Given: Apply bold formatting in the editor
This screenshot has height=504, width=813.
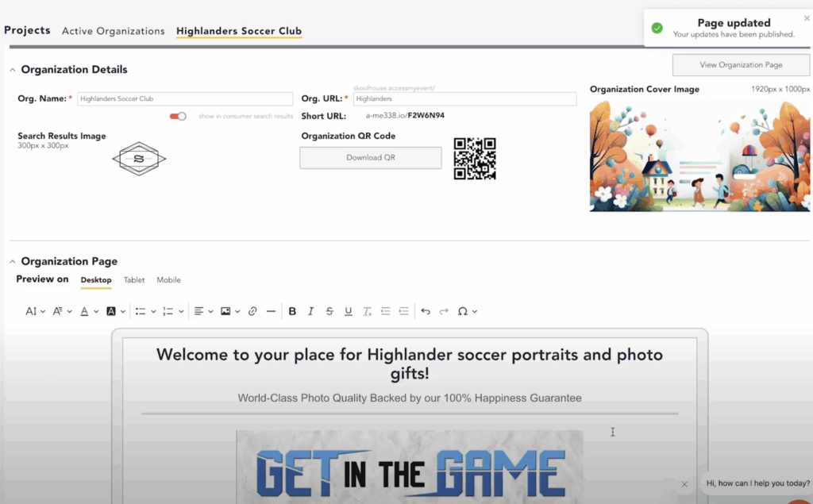Looking at the screenshot, I should pos(292,310).
